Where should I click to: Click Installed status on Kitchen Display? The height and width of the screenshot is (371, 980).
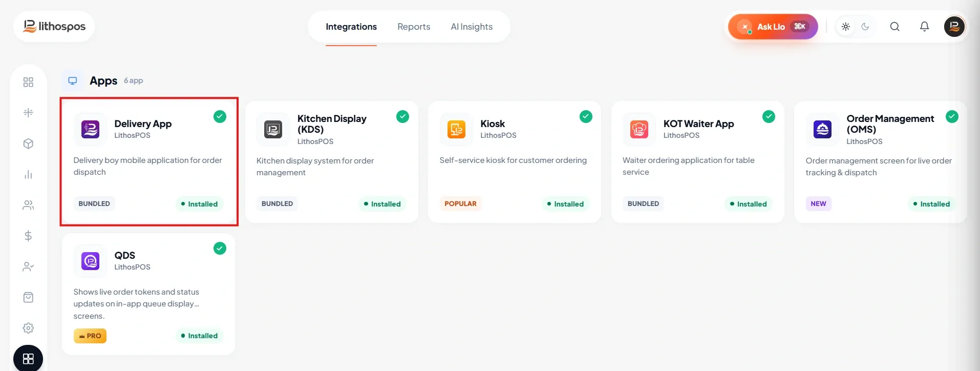point(382,204)
